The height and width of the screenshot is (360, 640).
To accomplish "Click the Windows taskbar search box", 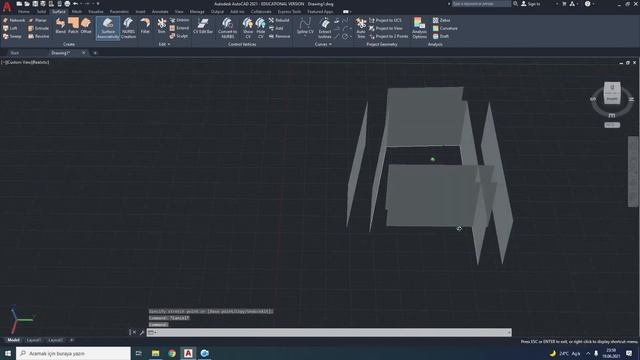I will pos(73,353).
